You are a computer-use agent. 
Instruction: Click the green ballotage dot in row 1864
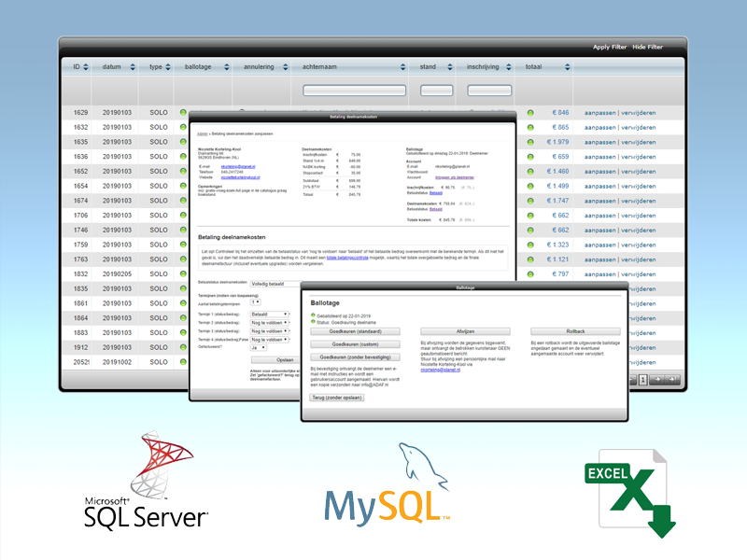tap(183, 317)
